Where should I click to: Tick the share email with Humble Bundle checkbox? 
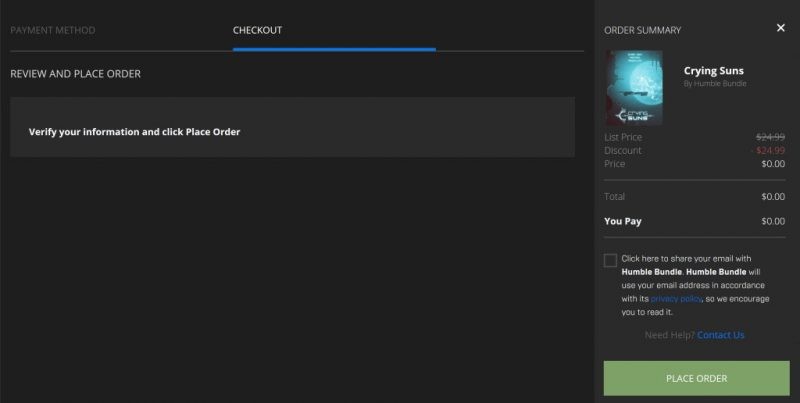click(610, 261)
